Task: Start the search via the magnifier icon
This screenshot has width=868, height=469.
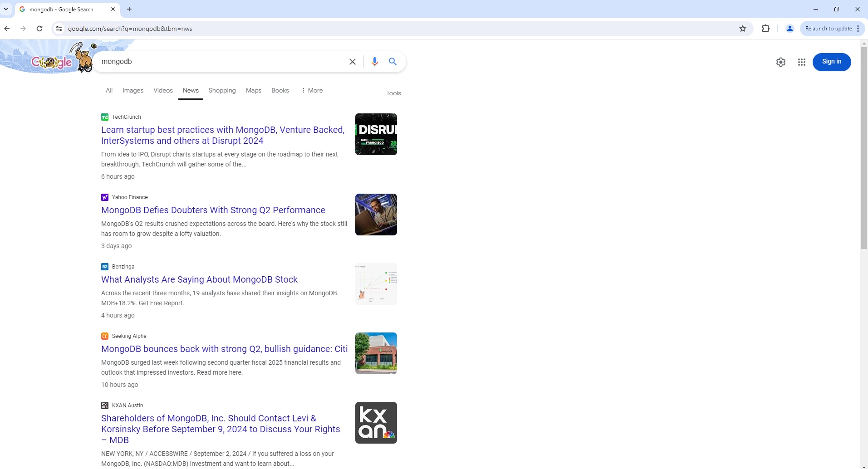Action: tap(392, 61)
